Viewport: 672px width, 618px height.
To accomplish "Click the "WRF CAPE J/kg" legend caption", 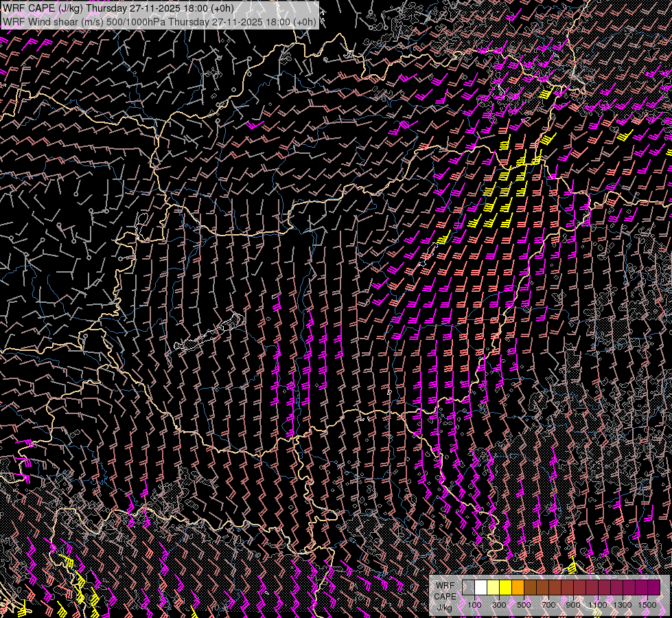I will click(445, 596).
